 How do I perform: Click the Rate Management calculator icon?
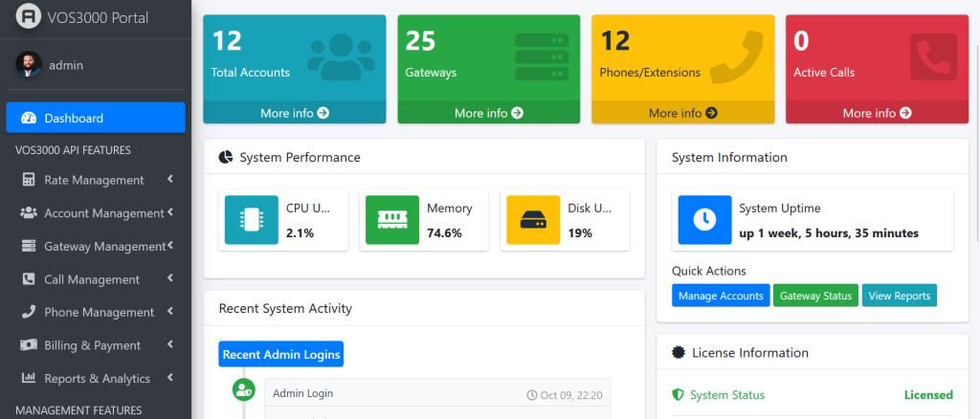(x=29, y=180)
